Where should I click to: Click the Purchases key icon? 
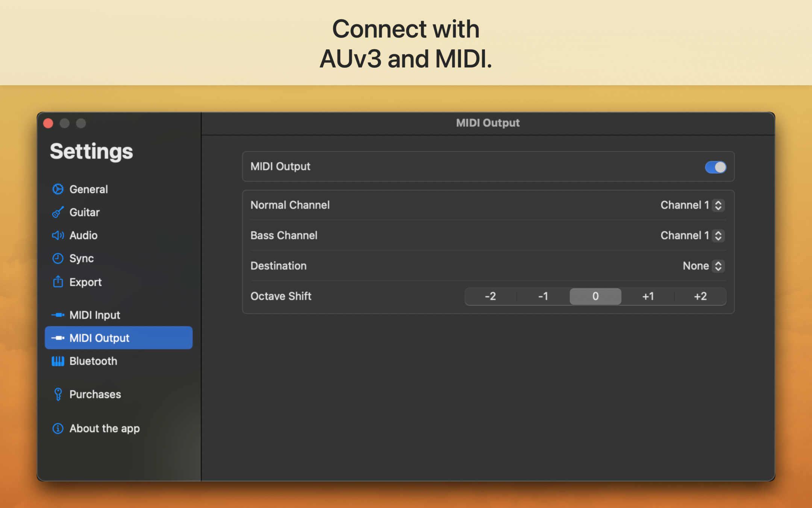pos(58,394)
